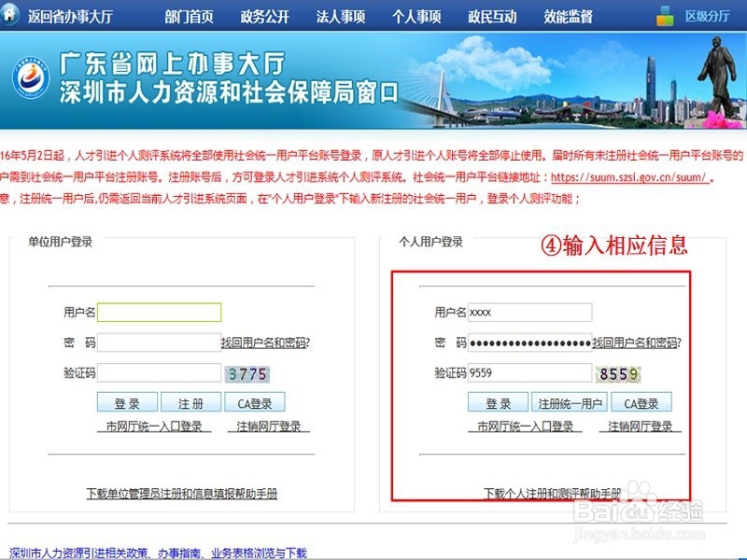Screen dimensions: 747x560
Task: Focus the 个人用户 password field
Action: click(x=529, y=343)
